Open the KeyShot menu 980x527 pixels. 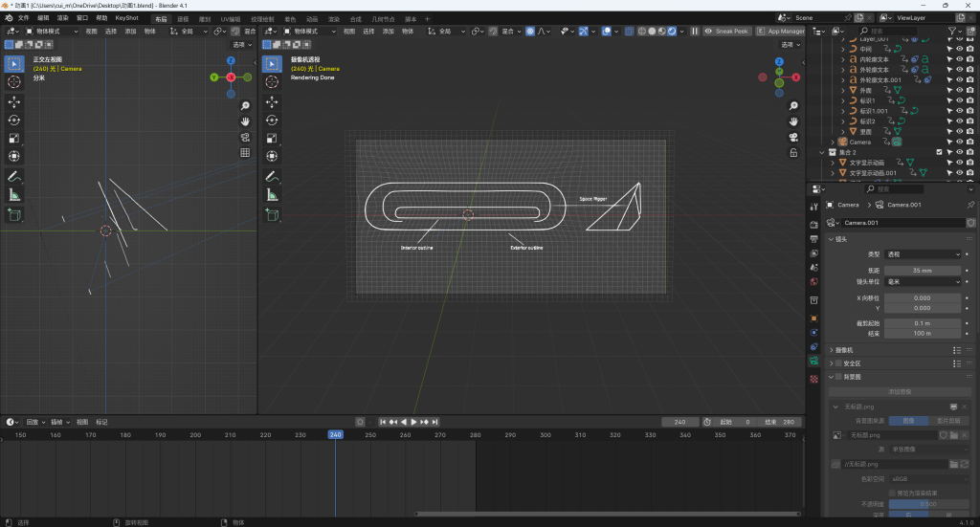(x=127, y=18)
